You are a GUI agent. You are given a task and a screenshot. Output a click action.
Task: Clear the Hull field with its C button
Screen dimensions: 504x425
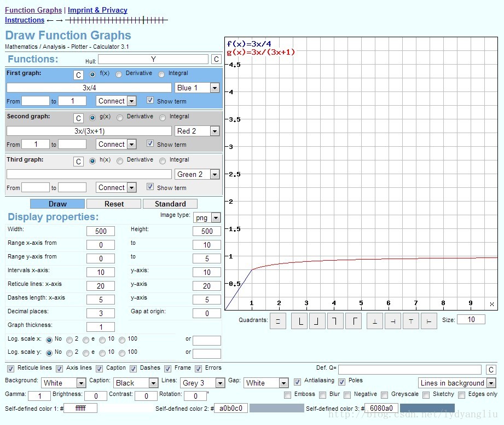coord(216,59)
